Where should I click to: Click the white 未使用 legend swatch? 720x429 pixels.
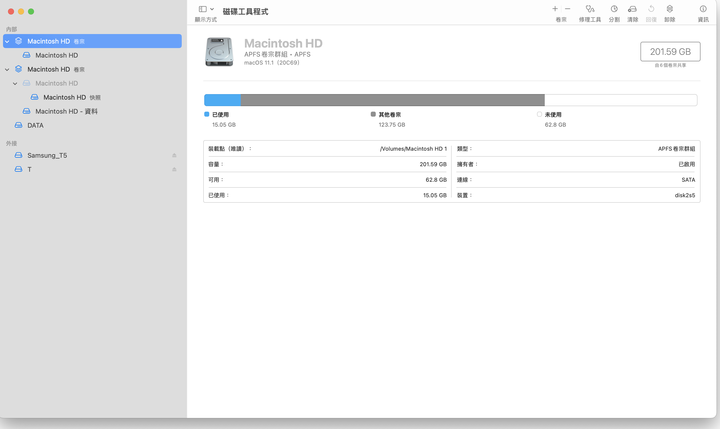click(x=539, y=114)
